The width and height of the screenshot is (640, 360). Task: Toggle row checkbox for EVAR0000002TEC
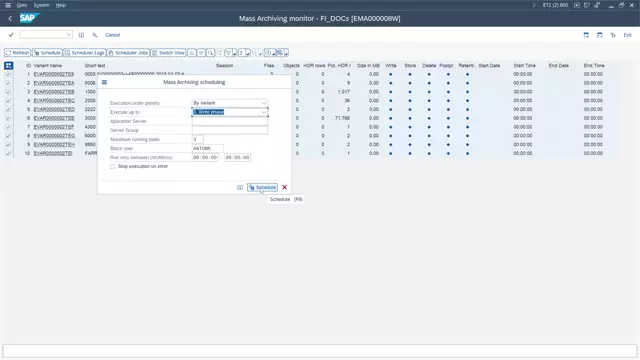coord(8,100)
